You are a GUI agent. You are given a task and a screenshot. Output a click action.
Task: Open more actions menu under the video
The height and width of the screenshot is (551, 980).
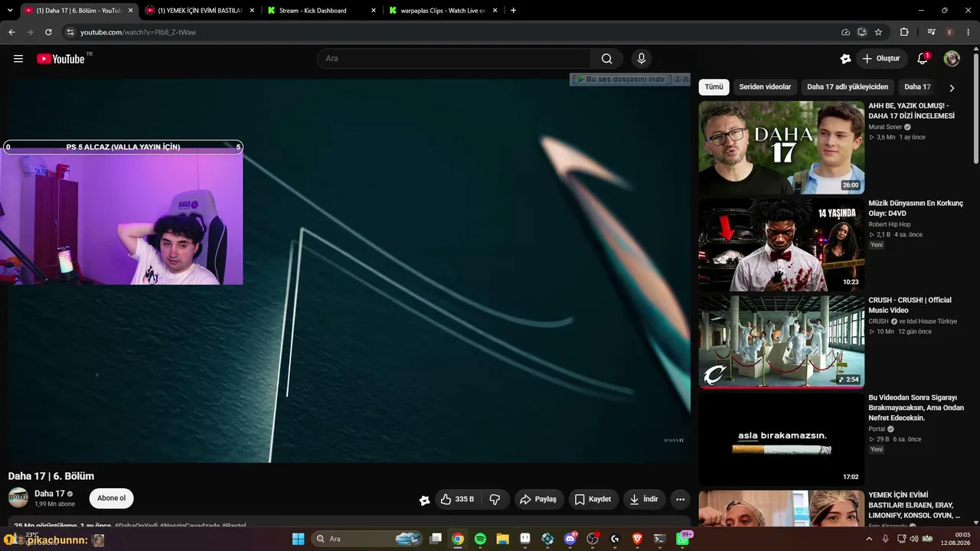coord(680,499)
